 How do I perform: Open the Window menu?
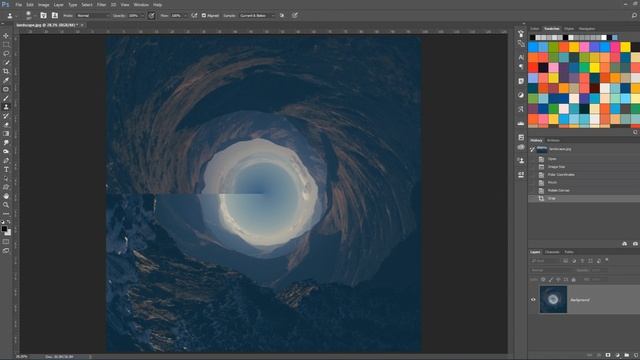(x=141, y=5)
